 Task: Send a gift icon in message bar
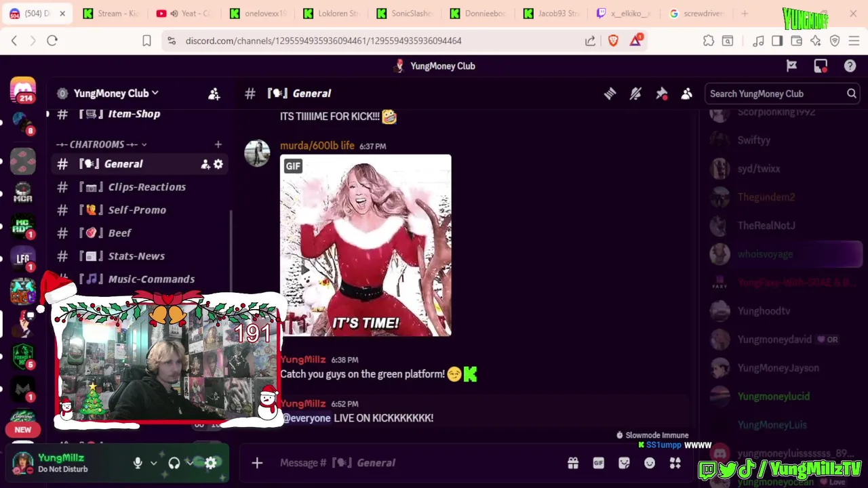pyautogui.click(x=573, y=463)
